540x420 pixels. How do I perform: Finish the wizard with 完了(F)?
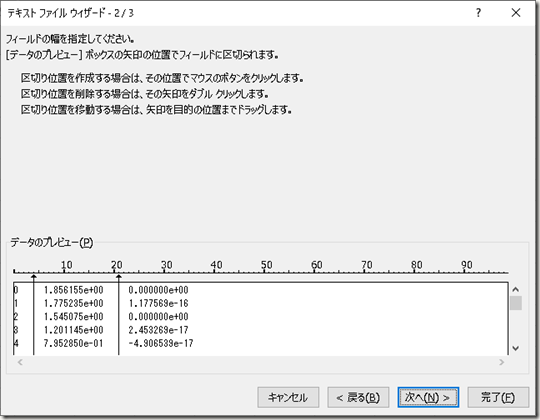pyautogui.click(x=498, y=397)
